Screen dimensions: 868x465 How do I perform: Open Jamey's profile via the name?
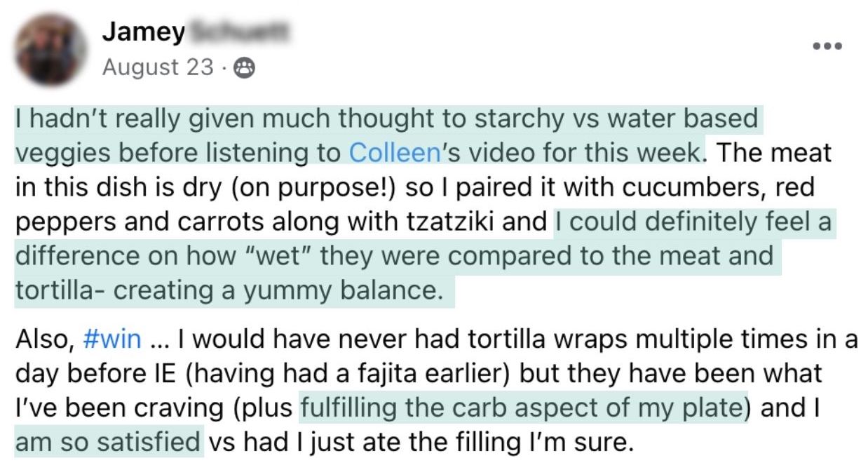tap(144, 32)
